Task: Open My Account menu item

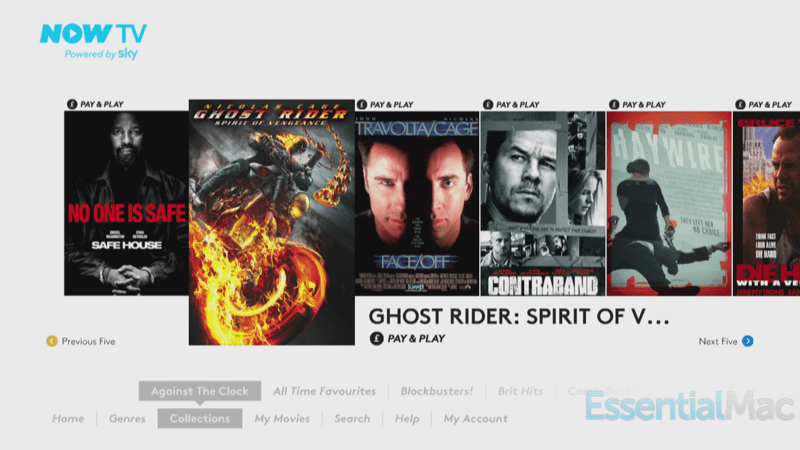Action: [476, 419]
